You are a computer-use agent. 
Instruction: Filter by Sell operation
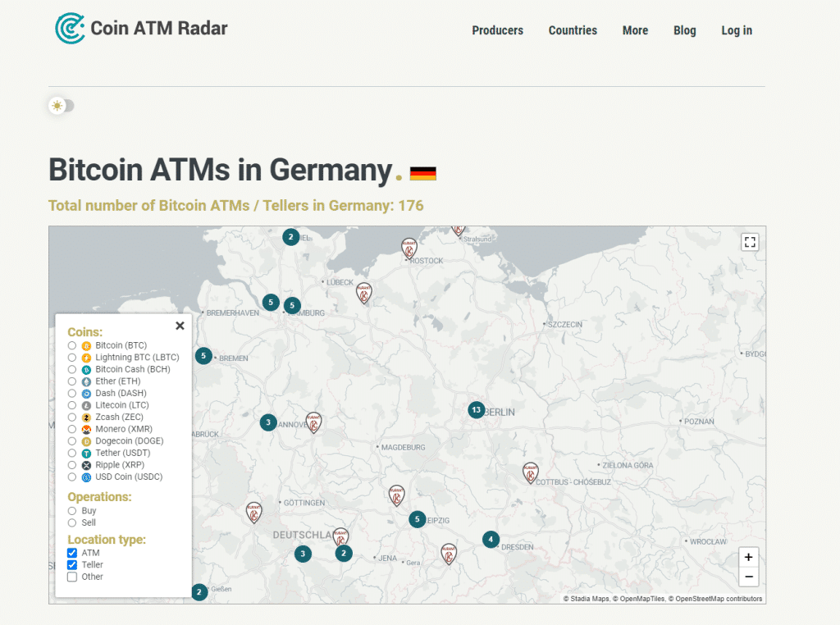pos(72,522)
